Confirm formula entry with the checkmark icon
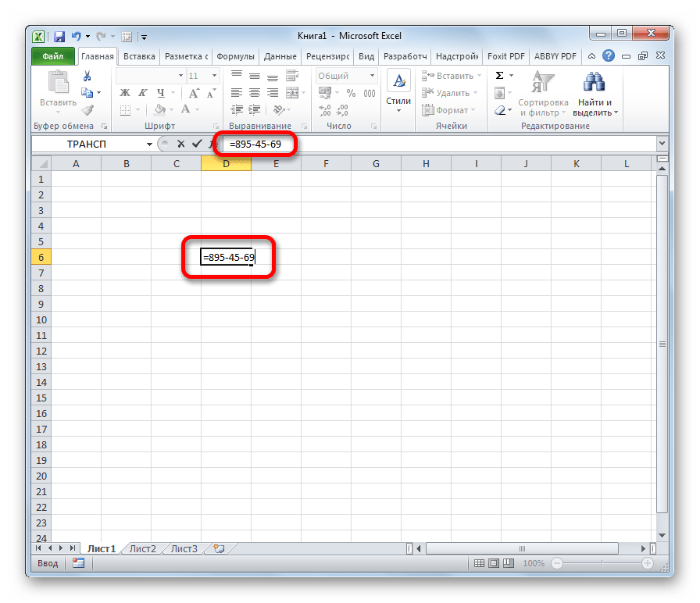Image resolution: width=700 pixels, height=603 pixels. click(x=197, y=144)
